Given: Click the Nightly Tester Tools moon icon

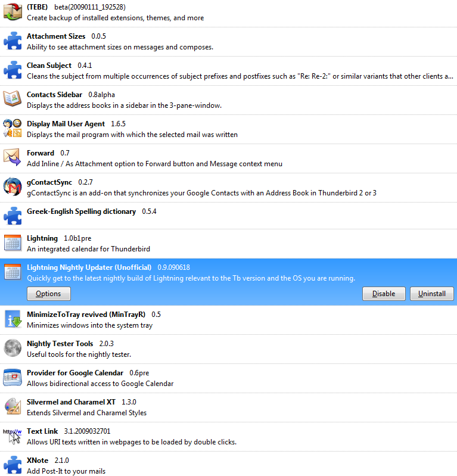Looking at the screenshot, I should coord(13,348).
